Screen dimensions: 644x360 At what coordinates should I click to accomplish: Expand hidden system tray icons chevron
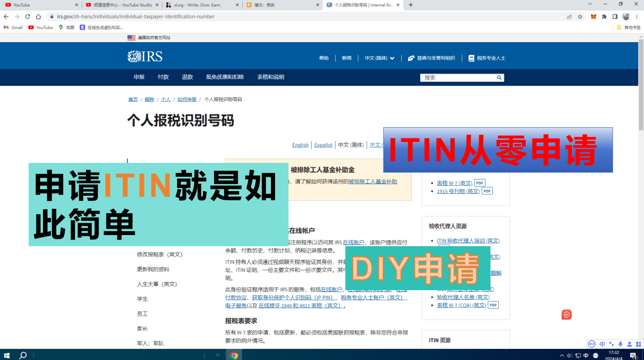coord(562,355)
